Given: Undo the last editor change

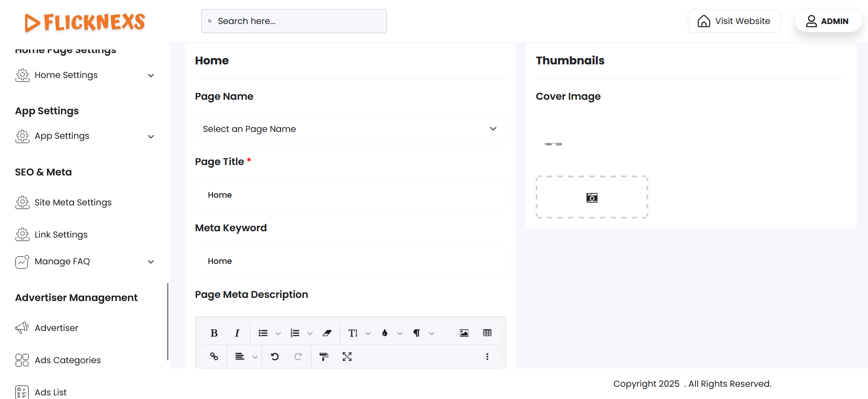Looking at the screenshot, I should [275, 357].
